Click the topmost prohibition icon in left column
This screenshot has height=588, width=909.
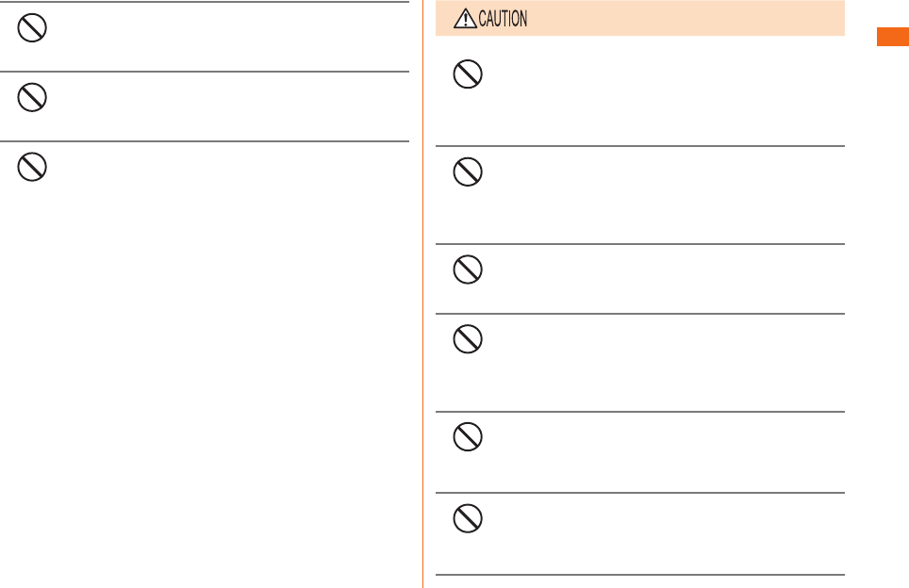coord(32,28)
